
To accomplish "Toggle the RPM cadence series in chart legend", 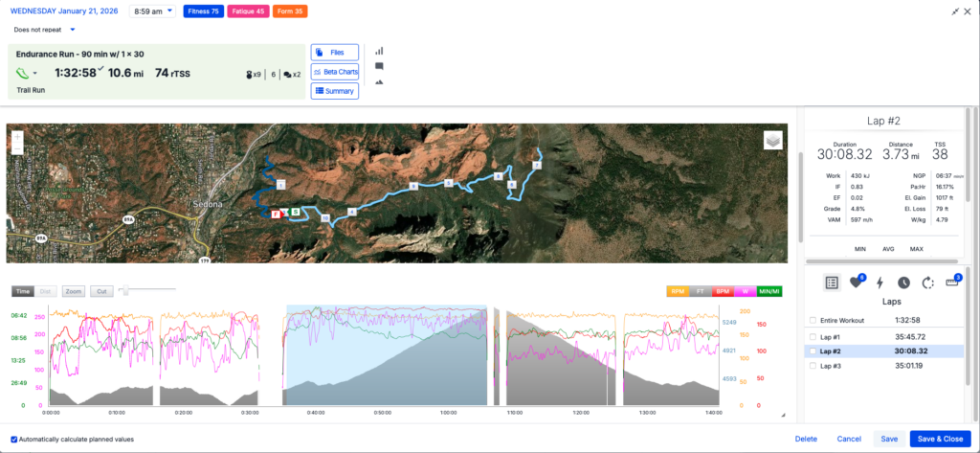I will 678,290.
